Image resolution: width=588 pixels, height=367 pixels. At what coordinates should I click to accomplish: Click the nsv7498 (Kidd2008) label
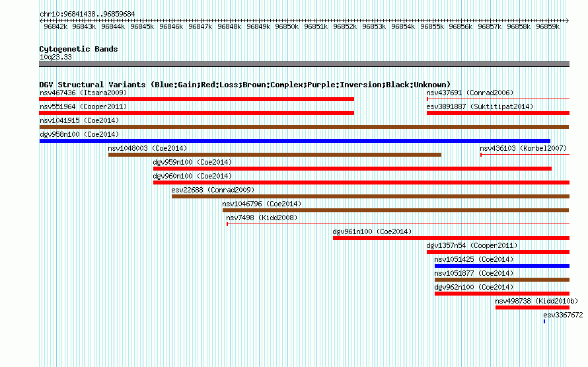click(262, 218)
